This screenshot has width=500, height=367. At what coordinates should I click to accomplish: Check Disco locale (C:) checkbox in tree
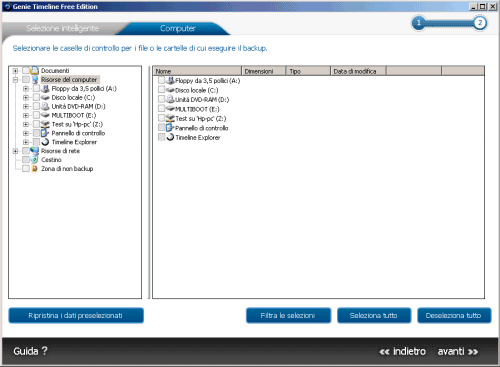[x=36, y=98]
